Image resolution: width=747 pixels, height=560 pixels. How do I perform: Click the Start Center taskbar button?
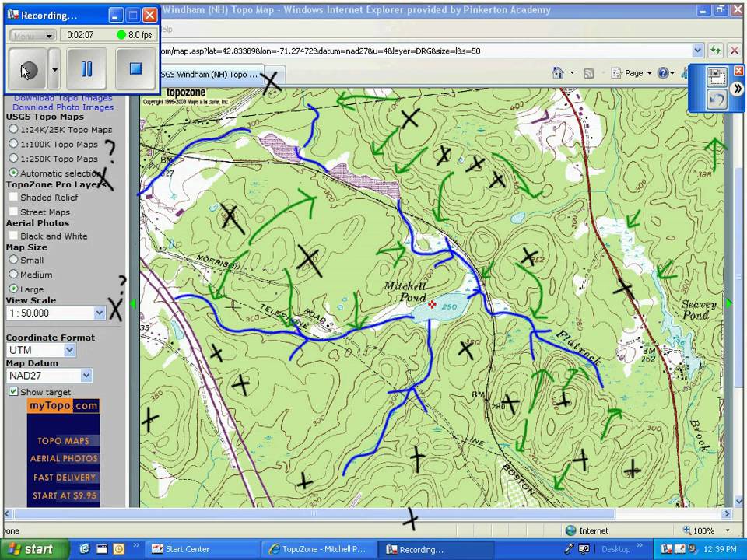[x=202, y=549]
